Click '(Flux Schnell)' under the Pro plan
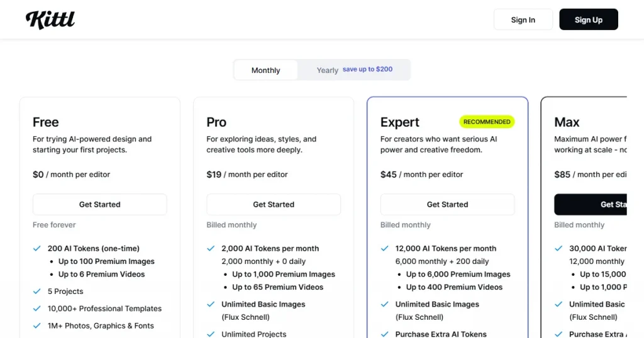The image size is (644, 338). [246, 317]
